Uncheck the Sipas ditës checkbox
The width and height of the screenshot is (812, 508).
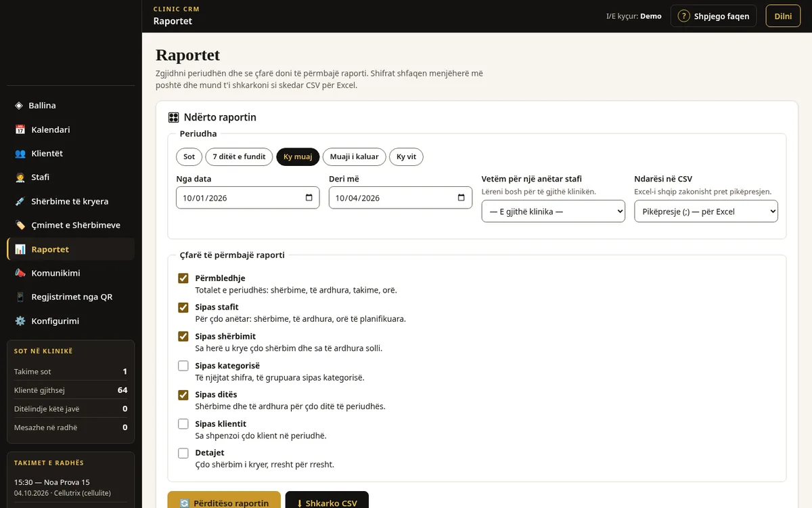(x=183, y=395)
